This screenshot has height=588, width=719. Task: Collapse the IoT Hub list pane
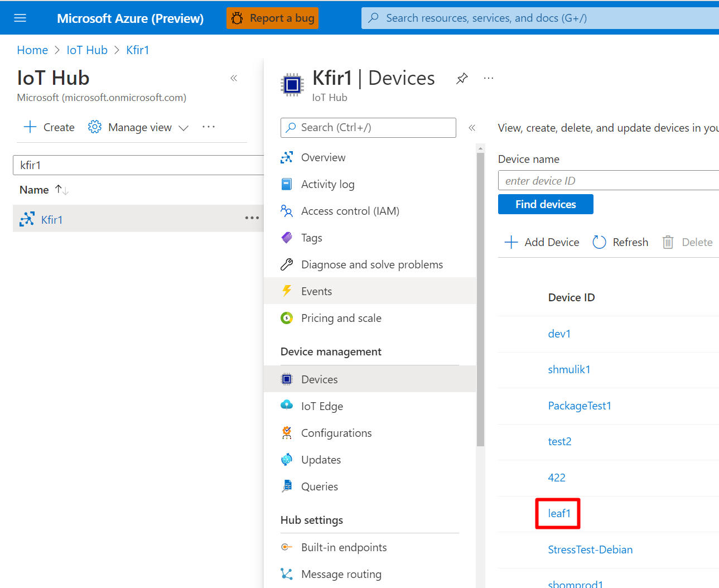(x=234, y=78)
